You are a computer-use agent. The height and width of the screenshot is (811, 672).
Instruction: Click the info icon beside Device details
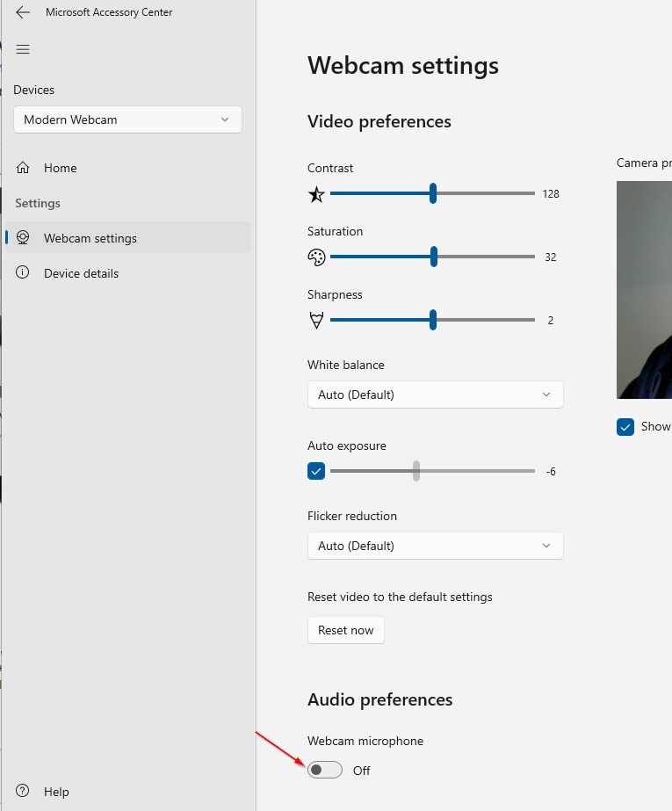[22, 272]
